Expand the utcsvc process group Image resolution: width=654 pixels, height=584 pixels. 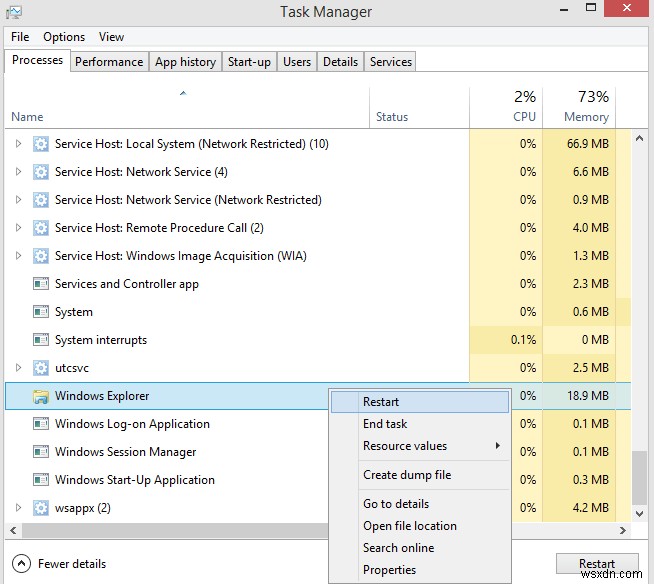click(18, 368)
